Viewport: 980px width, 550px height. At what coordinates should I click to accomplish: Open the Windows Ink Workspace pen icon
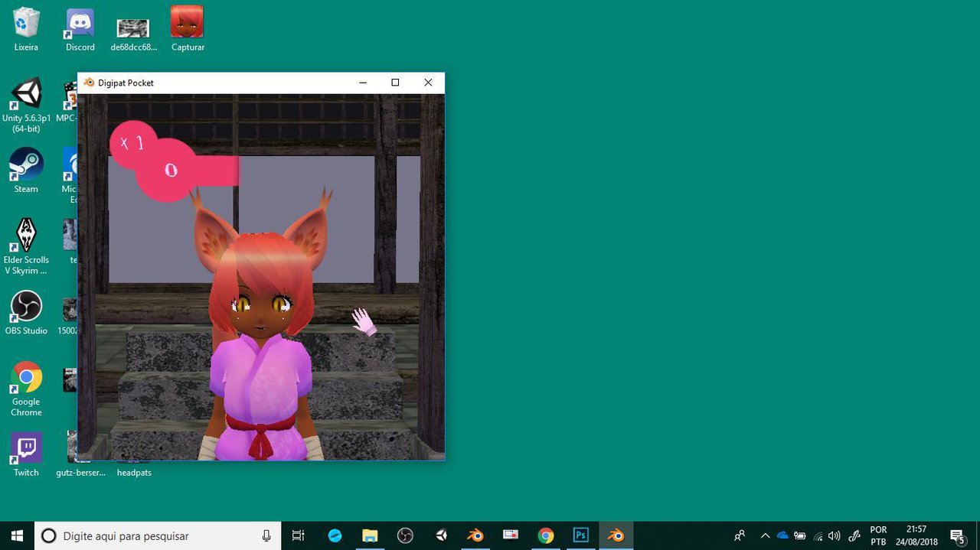click(x=854, y=535)
